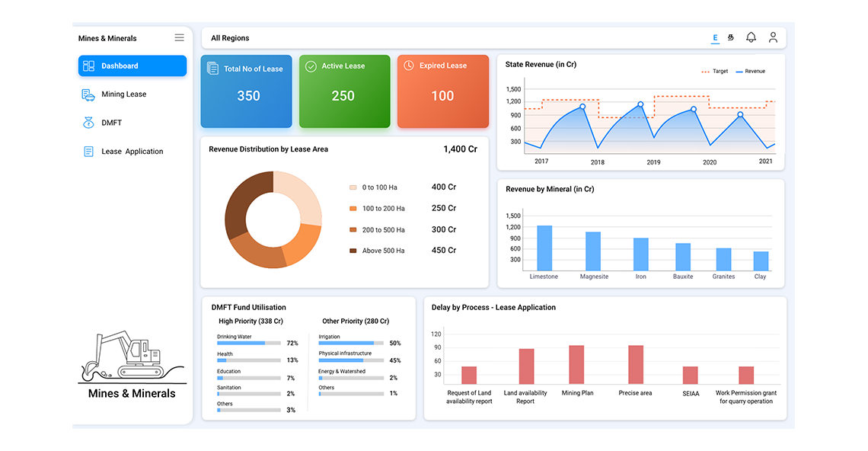Click 'Delay by Process - Lease Application' title
Viewport: 868px width, 451px height.
tap(494, 308)
